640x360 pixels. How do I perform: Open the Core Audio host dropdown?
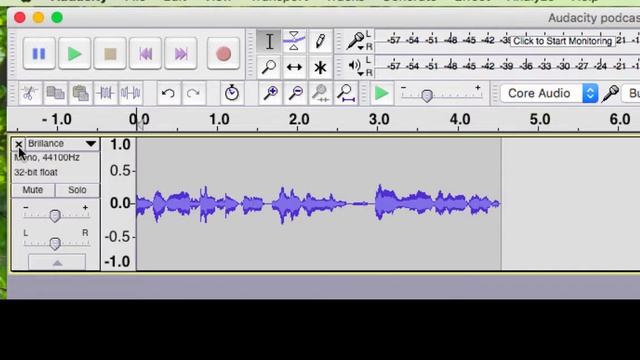549,93
